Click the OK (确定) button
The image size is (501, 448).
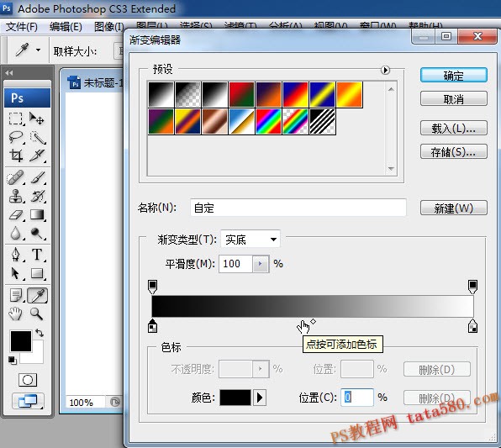(454, 76)
